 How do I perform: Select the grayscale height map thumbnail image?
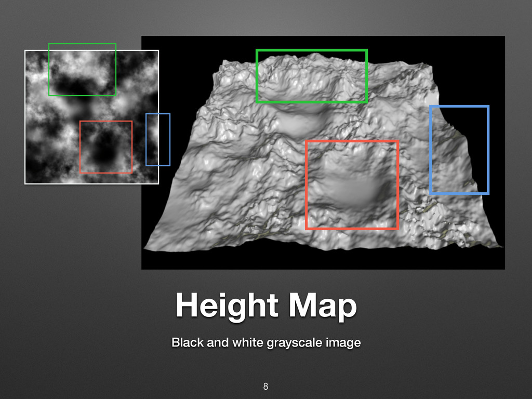91,117
